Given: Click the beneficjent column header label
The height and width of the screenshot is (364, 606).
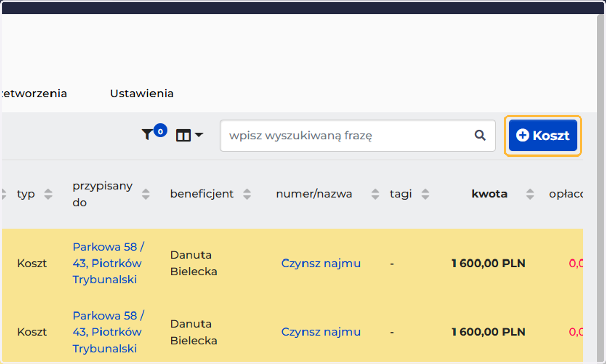Looking at the screenshot, I should (x=202, y=194).
